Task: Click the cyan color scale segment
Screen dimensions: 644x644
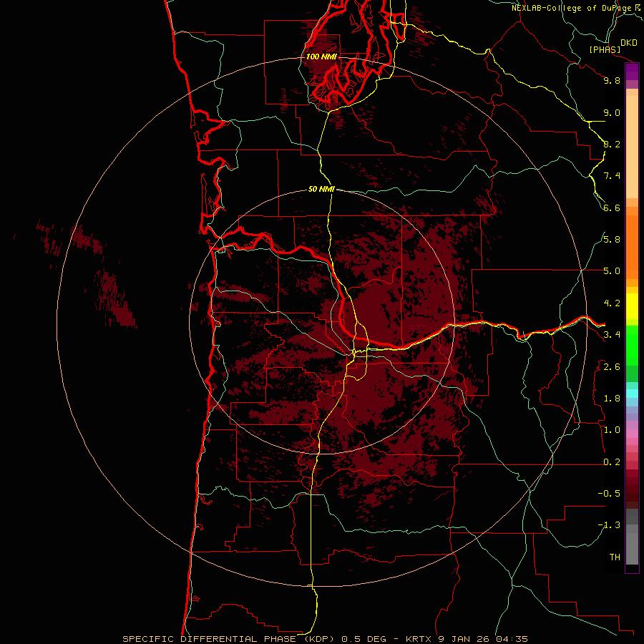Action: point(632,394)
